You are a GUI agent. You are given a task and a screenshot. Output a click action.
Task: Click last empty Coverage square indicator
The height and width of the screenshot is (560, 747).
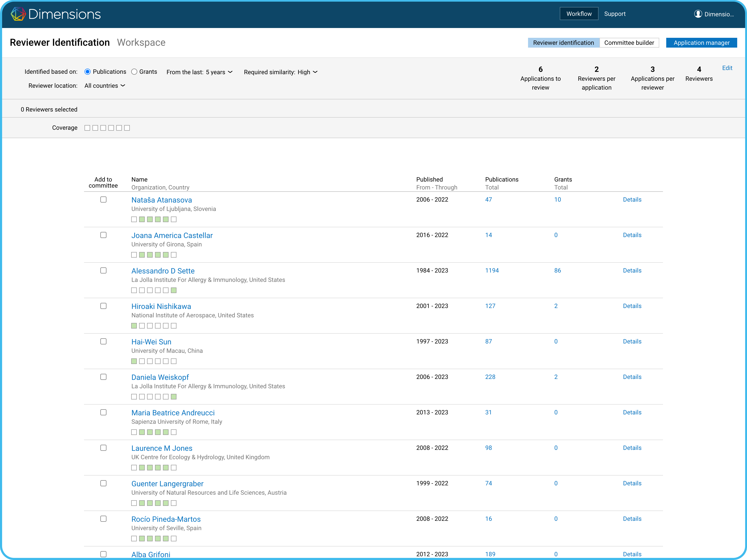pos(127,128)
